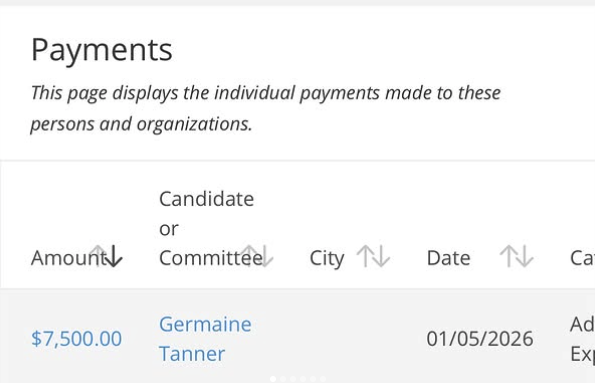Click the cut-off column header after Date
This screenshot has height=383, width=595.
(582, 258)
